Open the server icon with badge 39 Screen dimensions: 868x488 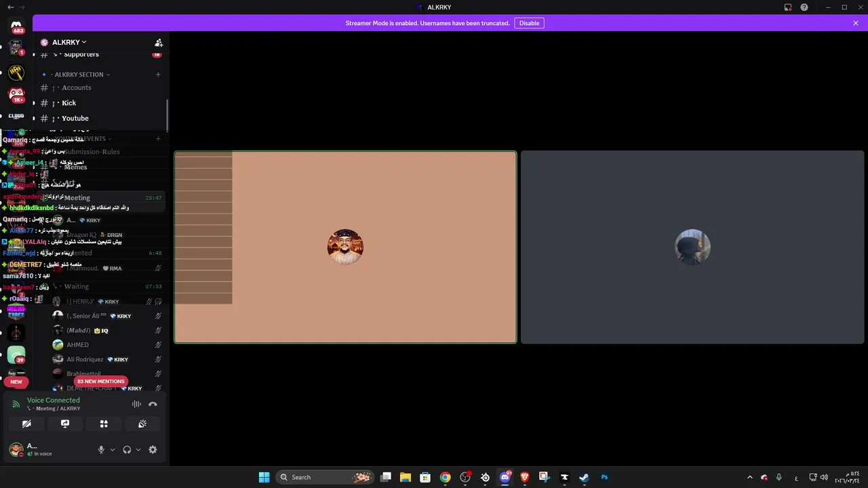(16, 354)
